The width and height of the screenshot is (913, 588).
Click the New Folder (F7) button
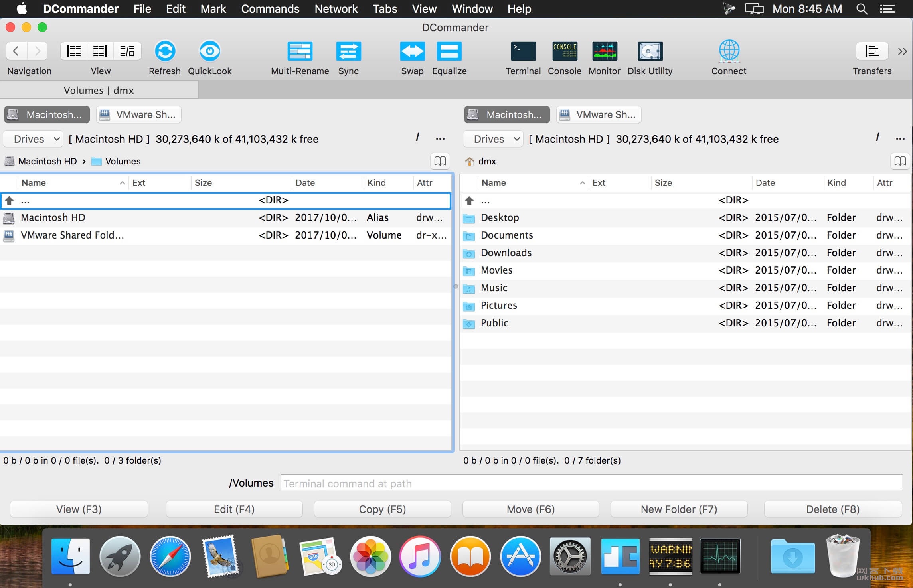(679, 509)
